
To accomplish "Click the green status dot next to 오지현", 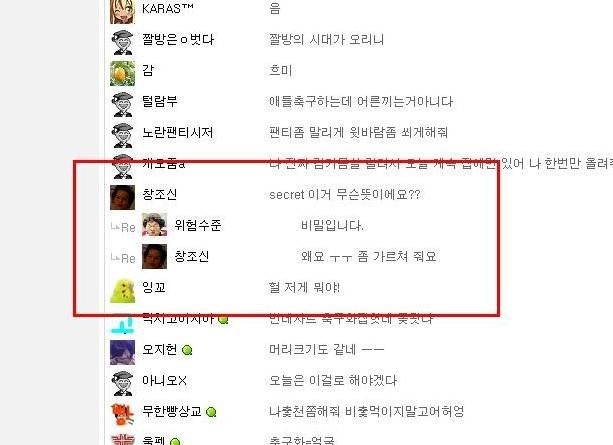I will pos(187,350).
